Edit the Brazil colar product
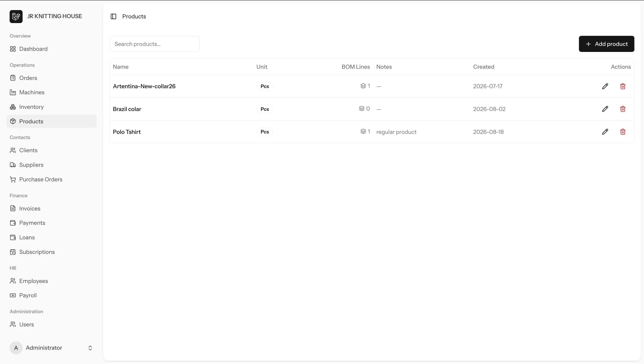The image size is (644, 364). tap(605, 109)
